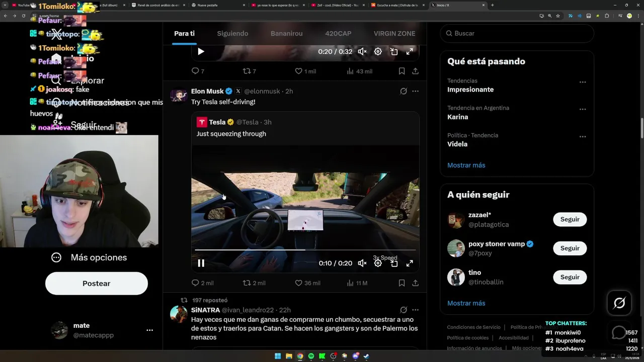Viewport: 644px width, 362px height.
Task: Seek the Tesla video progress bar
Action: [x=305, y=249]
